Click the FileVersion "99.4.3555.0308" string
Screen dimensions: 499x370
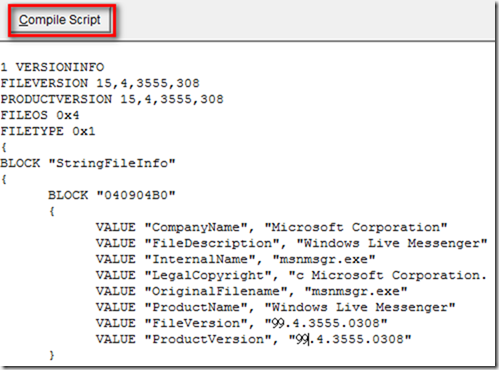(326, 323)
